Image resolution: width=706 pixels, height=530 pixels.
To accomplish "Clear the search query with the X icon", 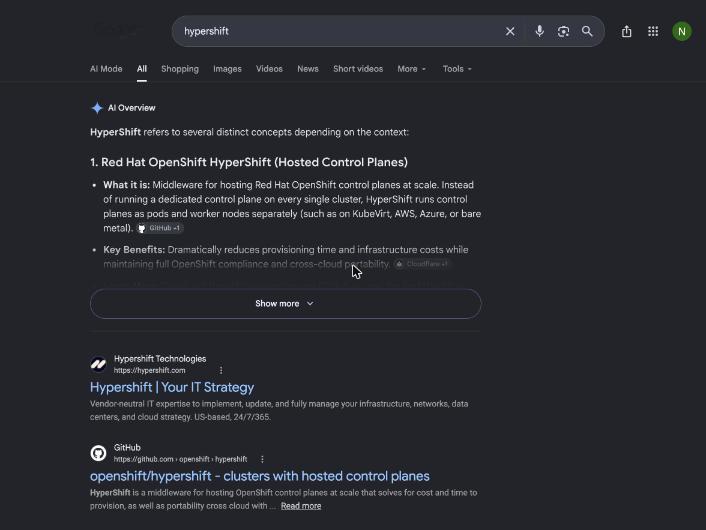I will (x=510, y=32).
